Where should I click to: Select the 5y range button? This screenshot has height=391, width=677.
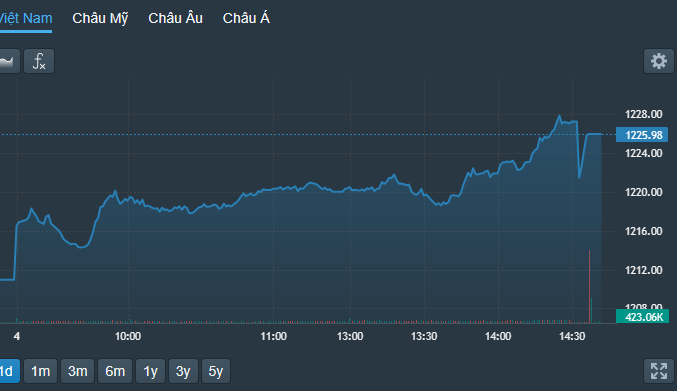(x=216, y=371)
